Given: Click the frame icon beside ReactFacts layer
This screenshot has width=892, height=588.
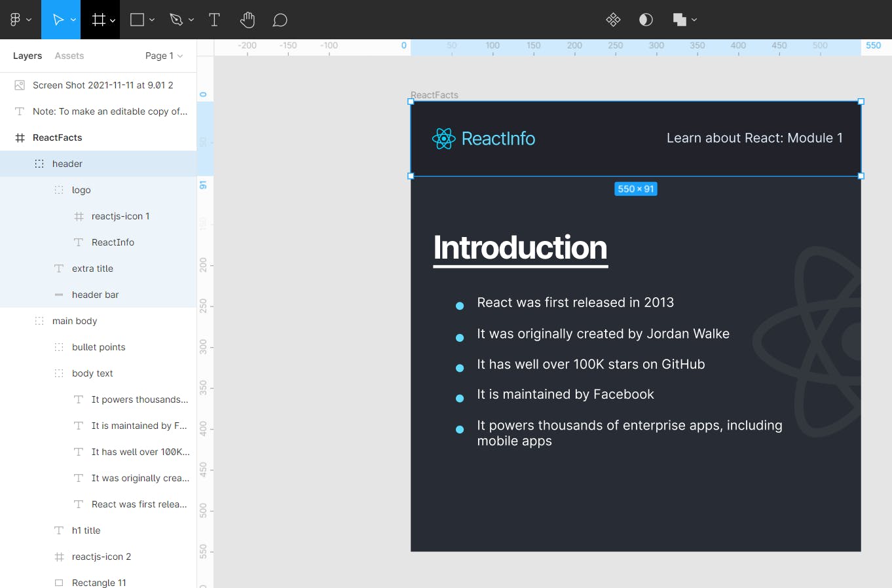Looking at the screenshot, I should click(20, 138).
